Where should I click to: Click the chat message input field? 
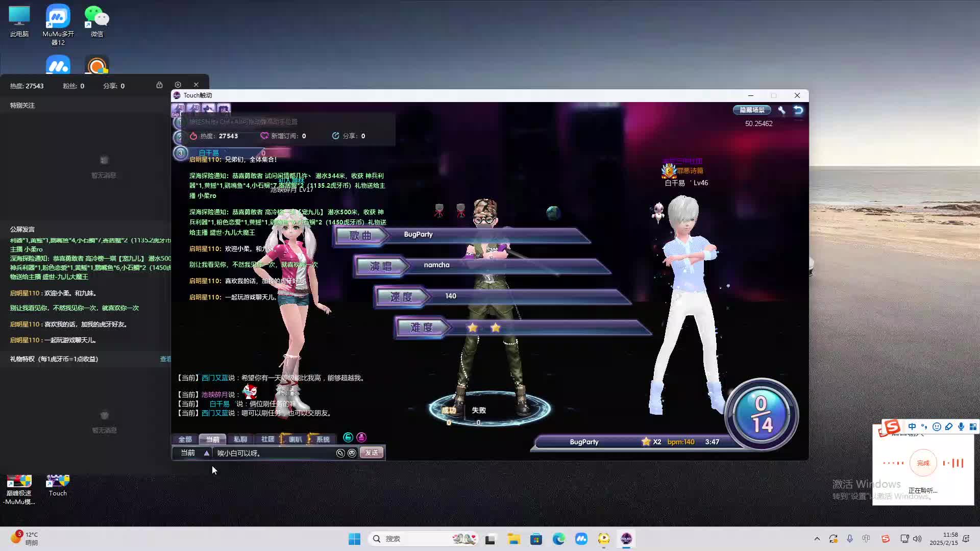click(273, 453)
